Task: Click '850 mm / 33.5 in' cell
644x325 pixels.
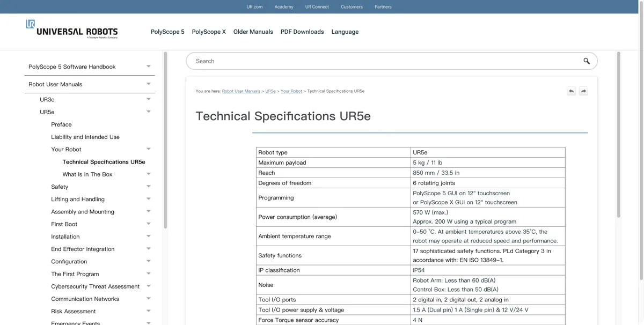Action: (488, 173)
